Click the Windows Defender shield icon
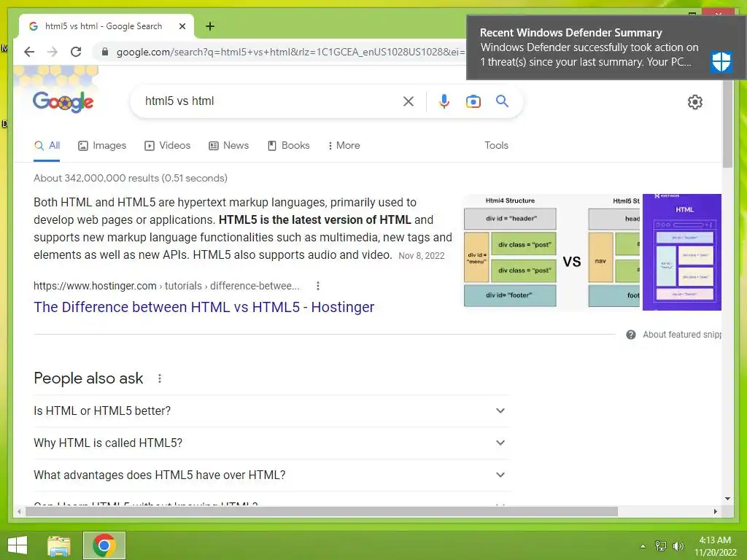 721,61
